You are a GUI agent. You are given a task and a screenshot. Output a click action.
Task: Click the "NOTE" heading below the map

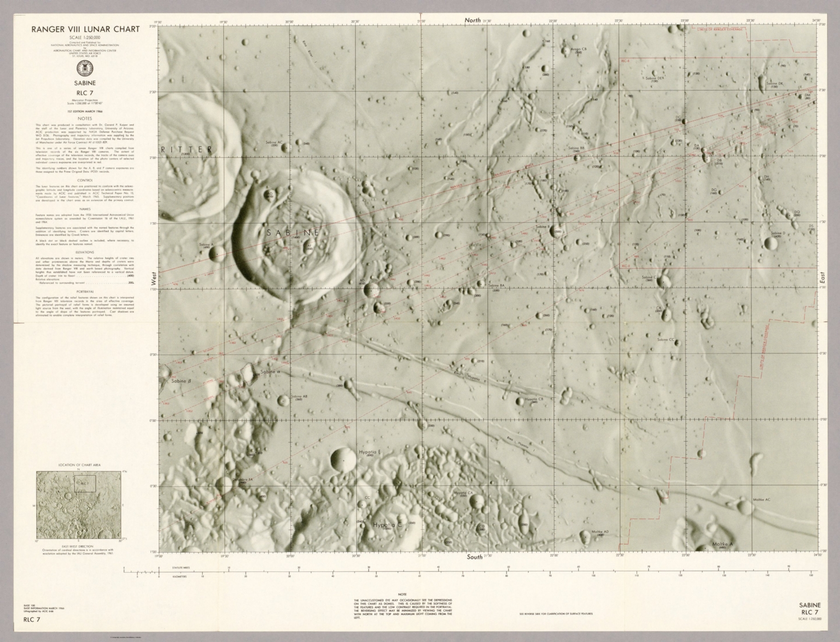point(402,594)
